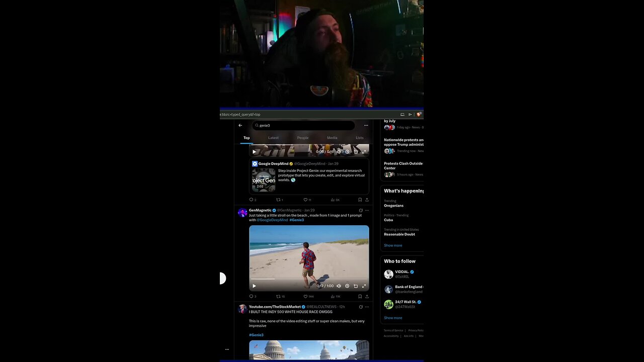Click the genie3 search box
The height and width of the screenshot is (362, 644).
coord(303,125)
